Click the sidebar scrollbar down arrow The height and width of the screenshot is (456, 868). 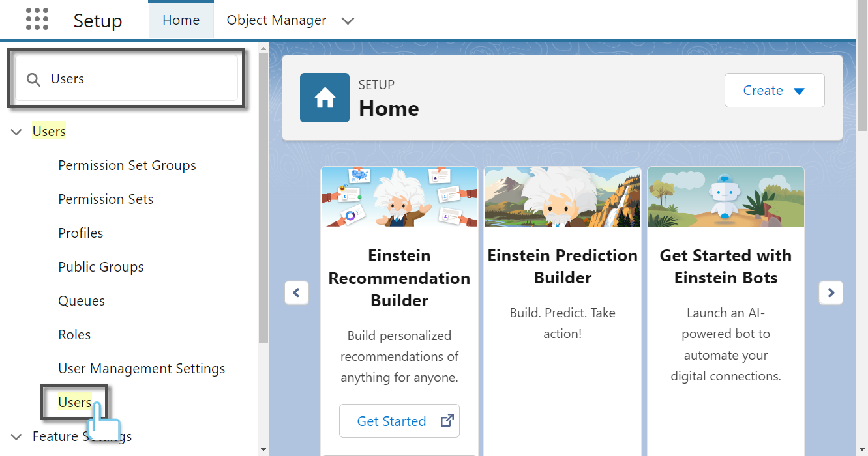pos(263,449)
